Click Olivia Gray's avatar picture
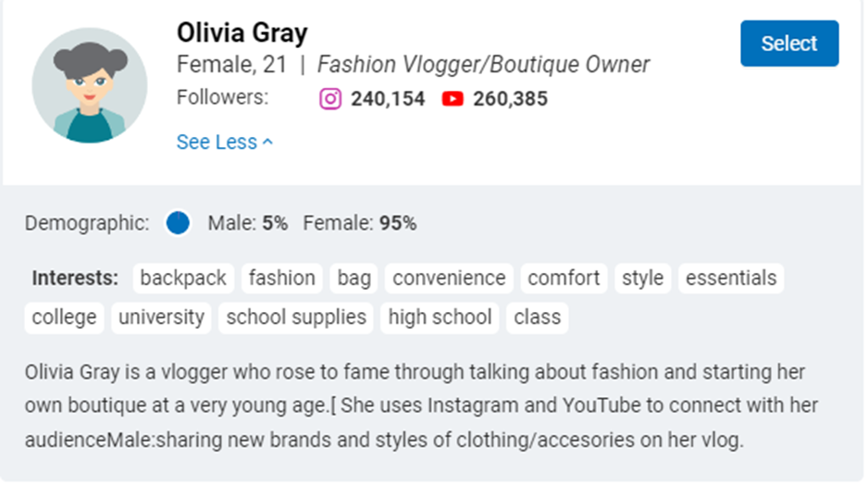This screenshot has height=486, width=868. 90,85
